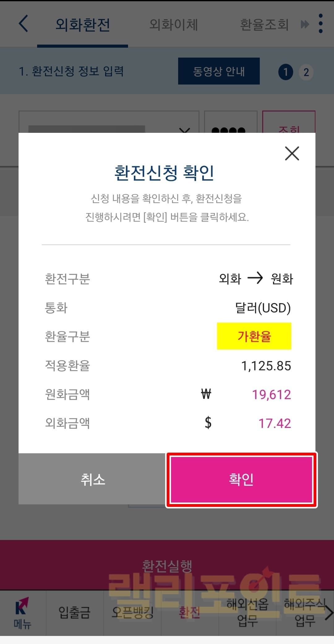334x644 pixels.
Task: Open the 환율조회 tab
Action: tap(264, 25)
